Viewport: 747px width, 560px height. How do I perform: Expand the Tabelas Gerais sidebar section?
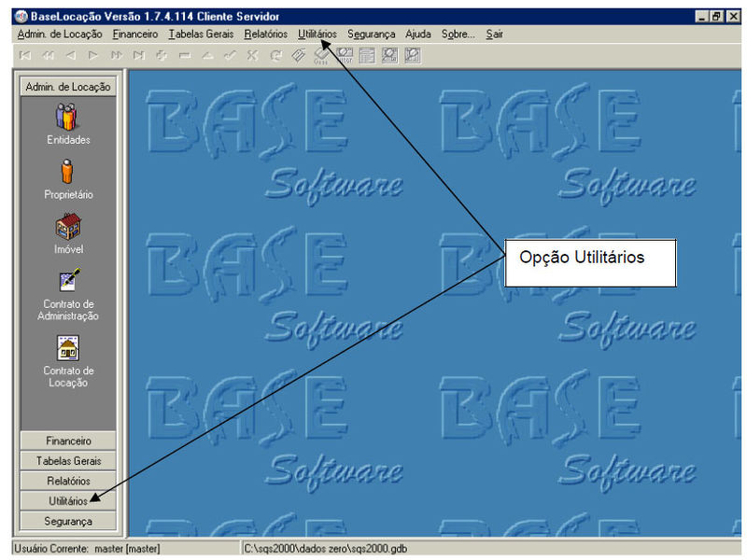68,461
